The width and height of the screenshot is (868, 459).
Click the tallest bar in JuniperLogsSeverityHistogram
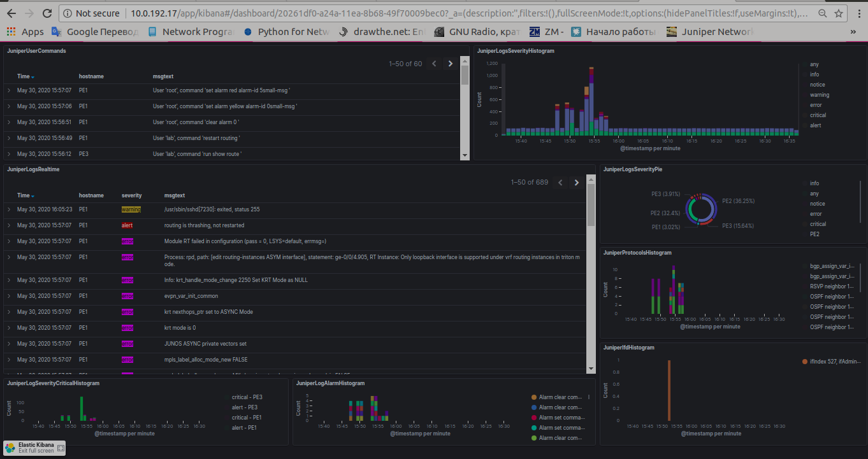click(591, 102)
